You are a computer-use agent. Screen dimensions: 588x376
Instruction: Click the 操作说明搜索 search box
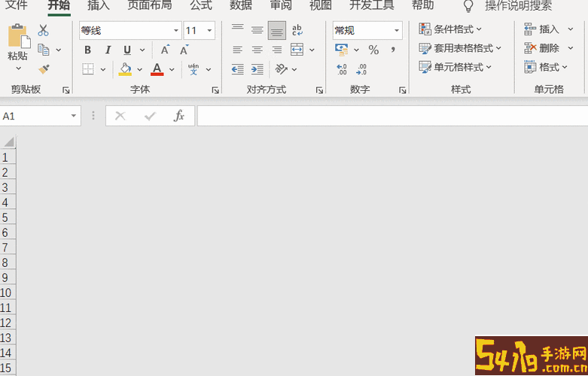tap(518, 5)
